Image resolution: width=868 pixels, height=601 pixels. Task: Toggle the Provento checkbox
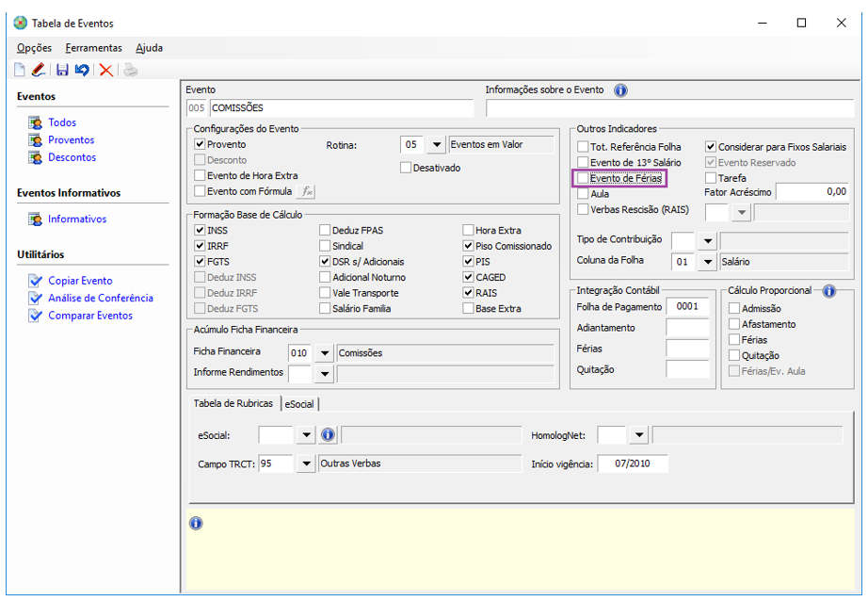pyautogui.click(x=200, y=144)
